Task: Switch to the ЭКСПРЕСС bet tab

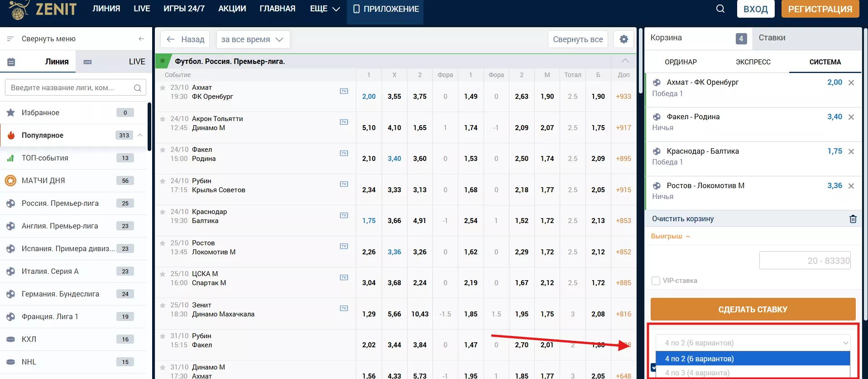Action: pyautogui.click(x=753, y=62)
